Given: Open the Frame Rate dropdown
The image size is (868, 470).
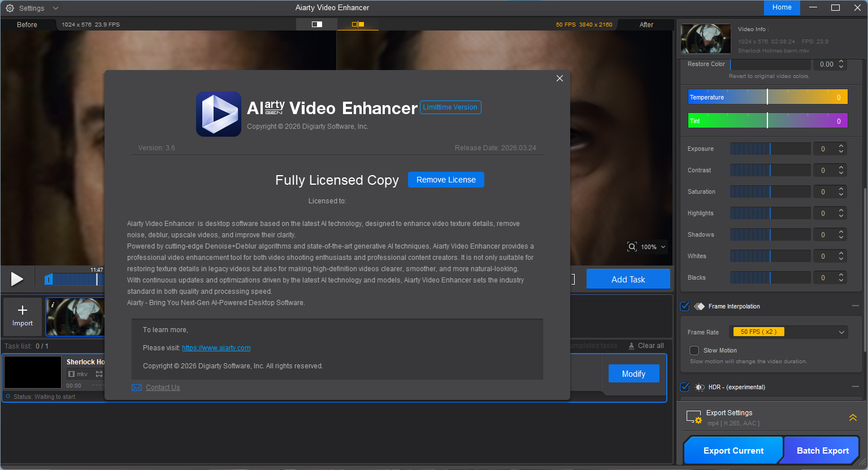Looking at the screenshot, I should (x=789, y=332).
